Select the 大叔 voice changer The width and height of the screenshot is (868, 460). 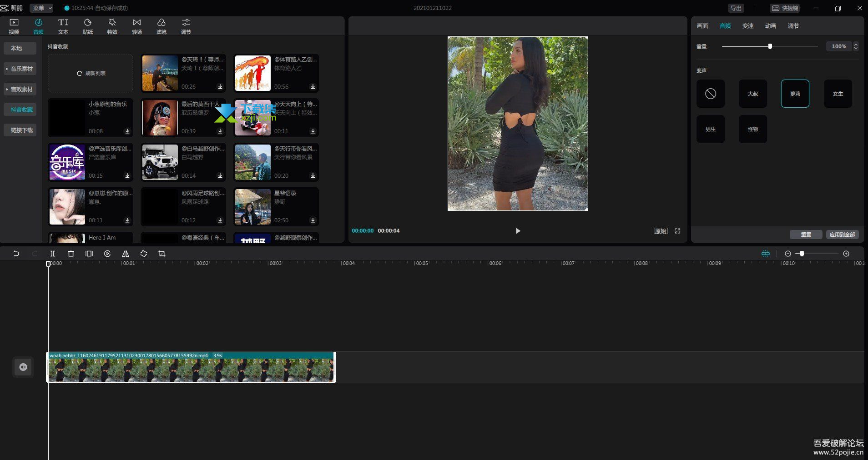753,94
